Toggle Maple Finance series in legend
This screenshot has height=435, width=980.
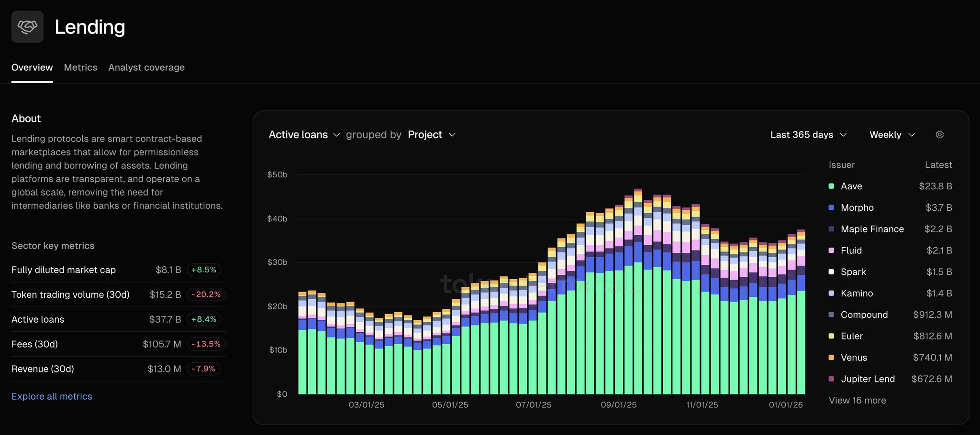(871, 229)
